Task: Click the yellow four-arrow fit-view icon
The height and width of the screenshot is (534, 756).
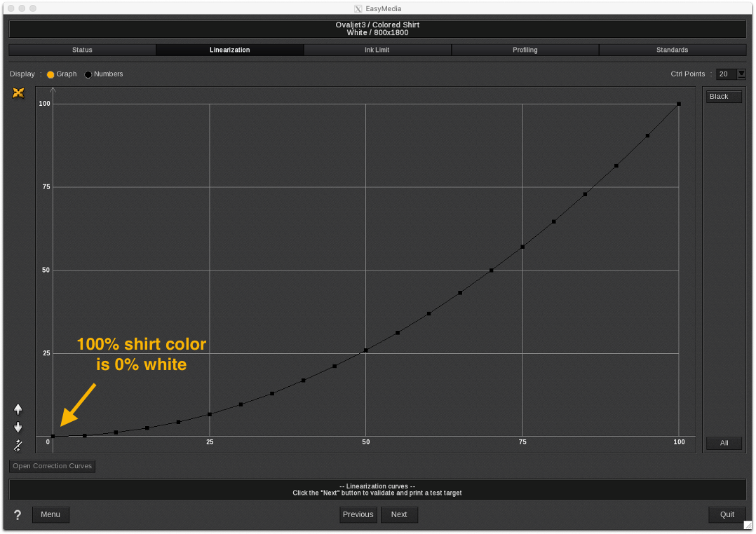Action: pyautogui.click(x=18, y=93)
